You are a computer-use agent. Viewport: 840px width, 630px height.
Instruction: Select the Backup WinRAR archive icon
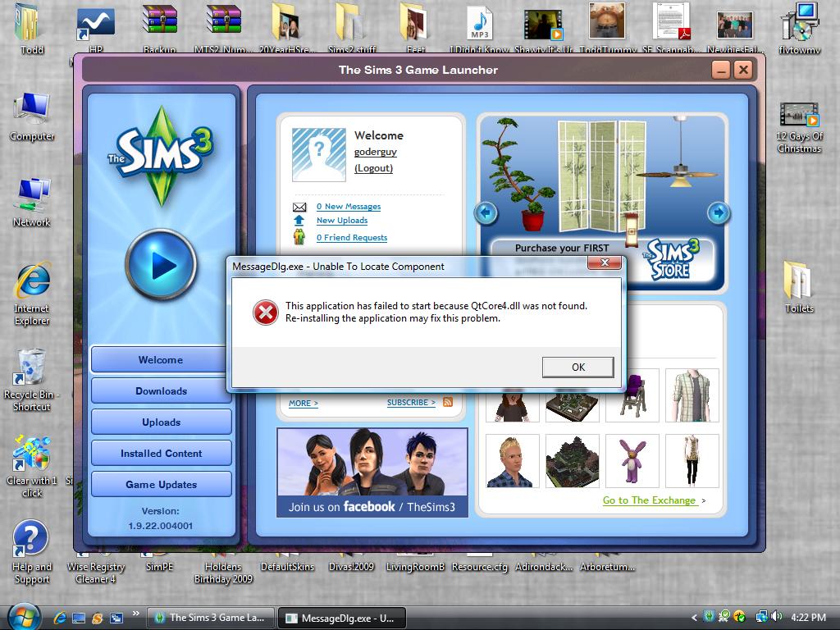coord(160,28)
